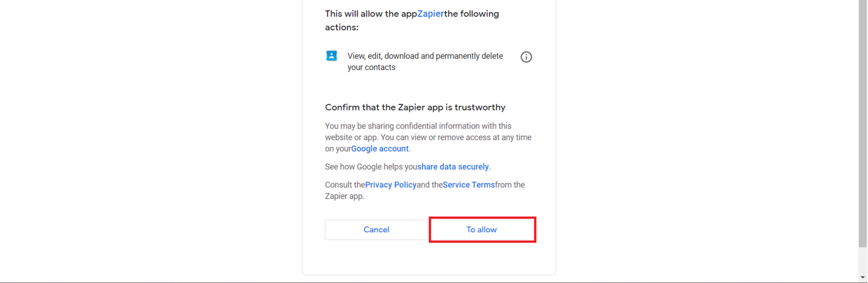This screenshot has width=868, height=283.
Task: Click the 'To allow' button
Action: [x=482, y=230]
